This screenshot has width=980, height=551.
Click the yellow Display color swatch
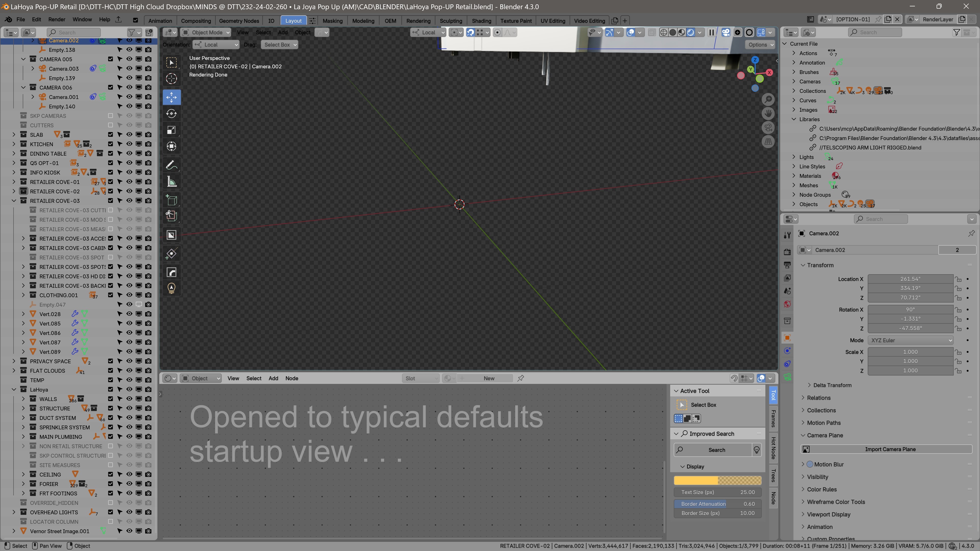[x=717, y=481]
